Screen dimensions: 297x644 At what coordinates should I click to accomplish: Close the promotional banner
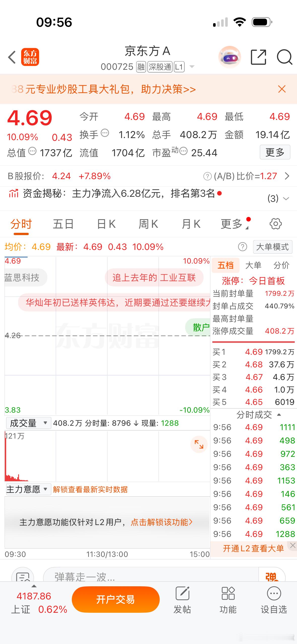point(282,89)
